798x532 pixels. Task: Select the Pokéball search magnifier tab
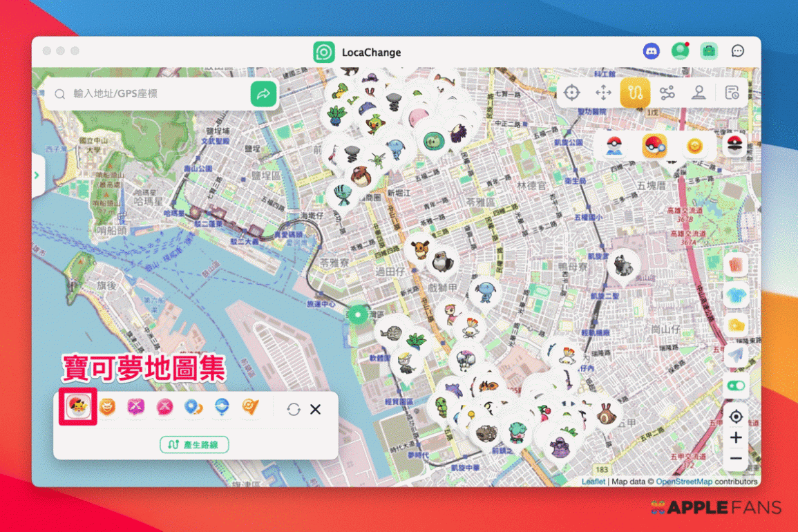tap(654, 146)
